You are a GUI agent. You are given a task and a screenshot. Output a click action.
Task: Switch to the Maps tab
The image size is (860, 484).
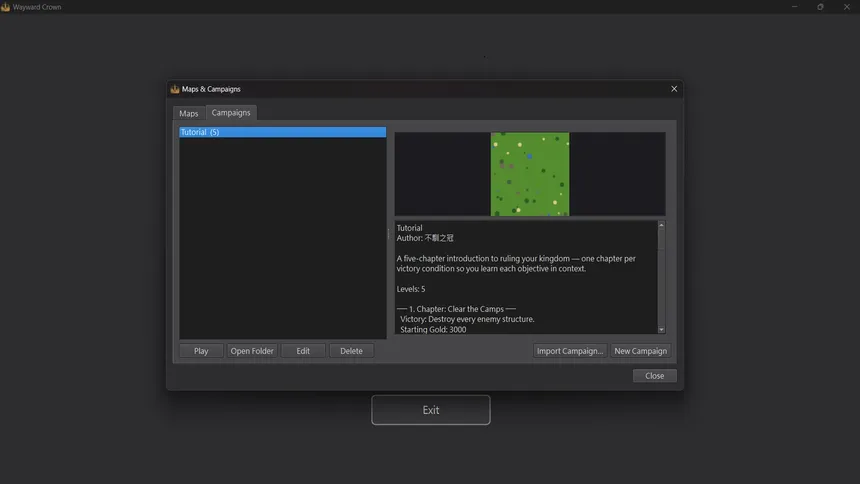pos(189,113)
